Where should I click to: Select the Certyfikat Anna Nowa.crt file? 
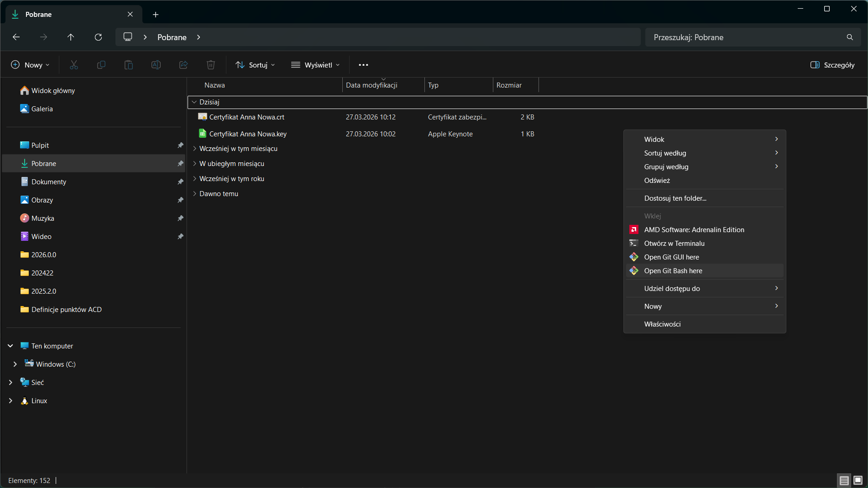(246, 117)
